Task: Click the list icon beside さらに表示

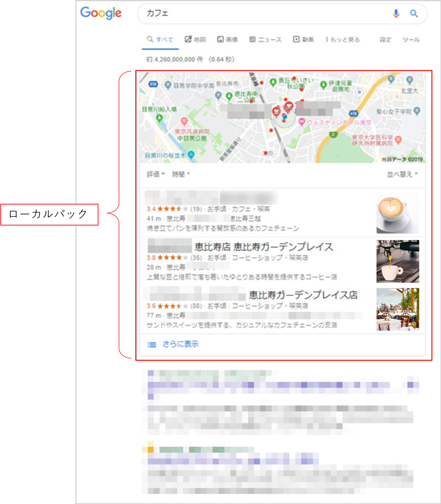Action: 152,345
